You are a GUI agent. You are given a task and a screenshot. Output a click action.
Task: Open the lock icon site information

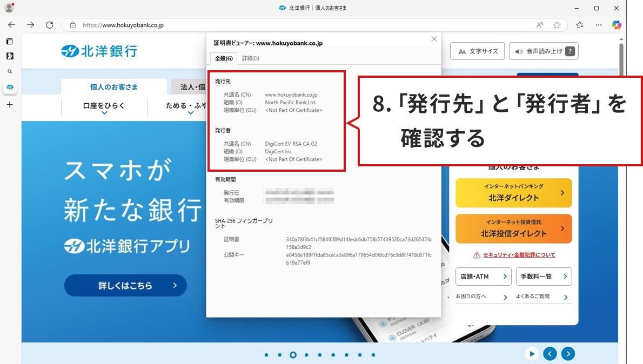[72, 25]
